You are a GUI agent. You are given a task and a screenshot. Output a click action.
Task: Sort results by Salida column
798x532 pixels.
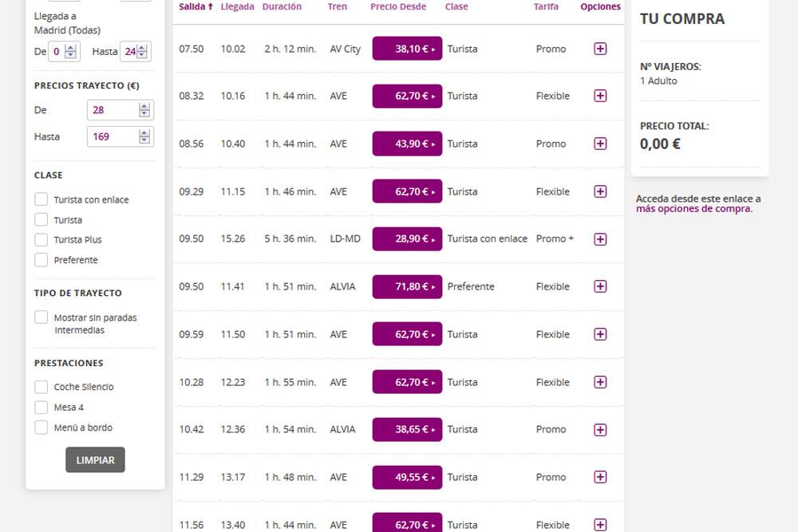click(196, 7)
